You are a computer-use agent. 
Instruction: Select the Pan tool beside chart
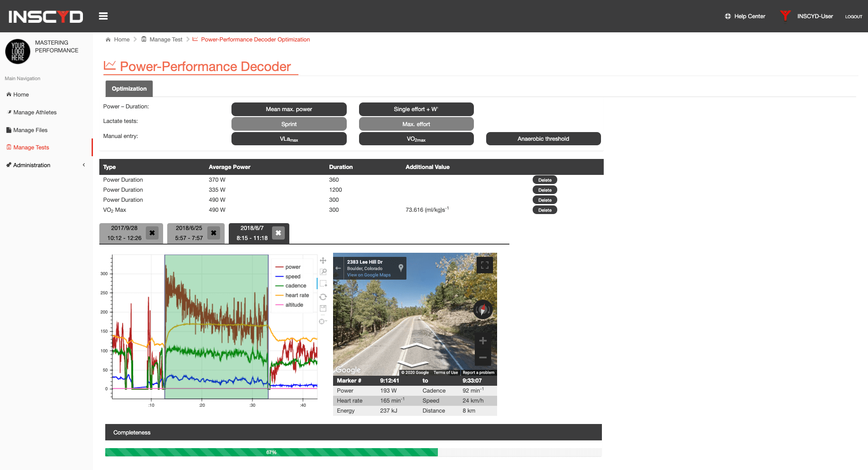pyautogui.click(x=323, y=261)
